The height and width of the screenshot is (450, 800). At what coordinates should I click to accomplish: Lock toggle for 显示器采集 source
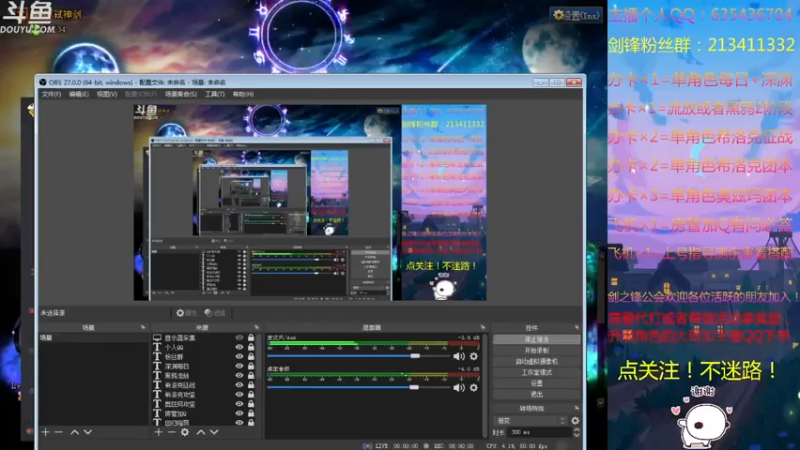coord(251,338)
